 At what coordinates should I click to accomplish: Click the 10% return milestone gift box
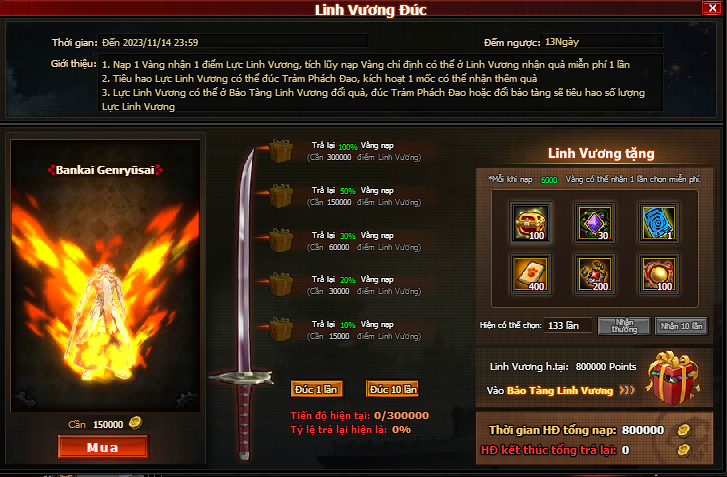(281, 329)
